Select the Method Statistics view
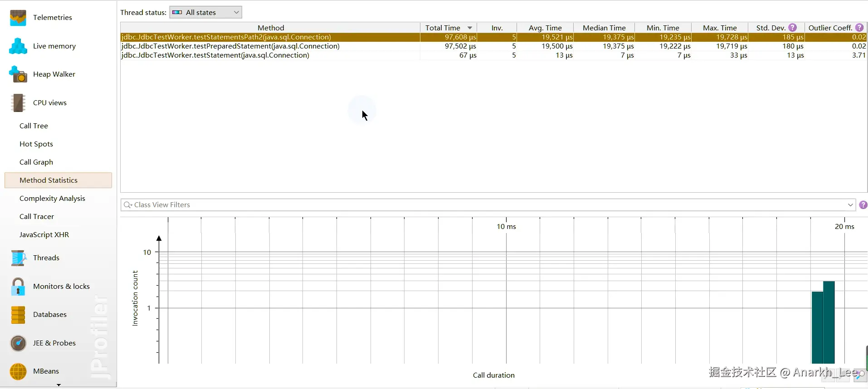Screen dimensions: 868x389 click(58, 180)
